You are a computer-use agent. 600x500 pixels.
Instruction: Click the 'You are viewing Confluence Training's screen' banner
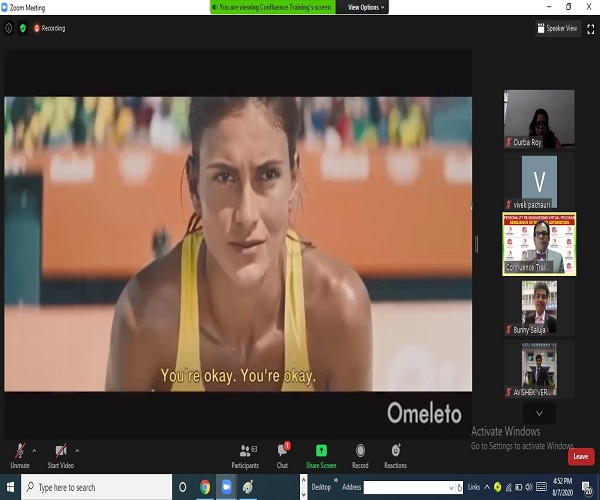tap(273, 7)
